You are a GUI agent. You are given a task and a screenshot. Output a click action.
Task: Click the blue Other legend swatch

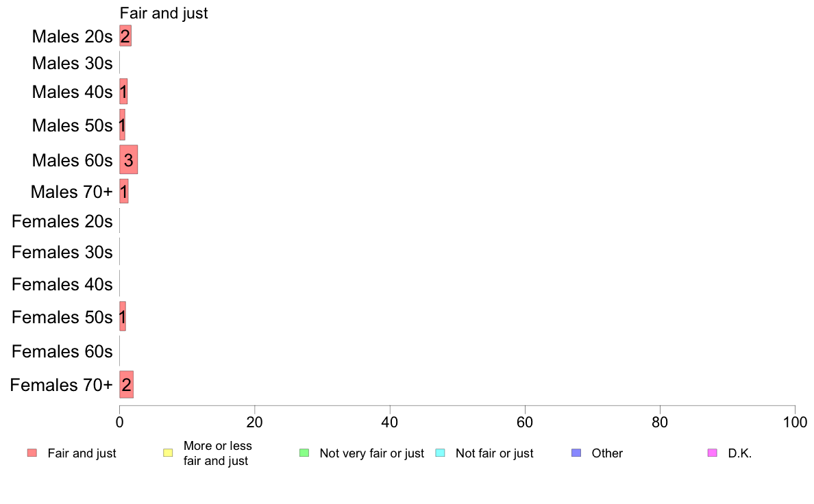click(x=576, y=453)
